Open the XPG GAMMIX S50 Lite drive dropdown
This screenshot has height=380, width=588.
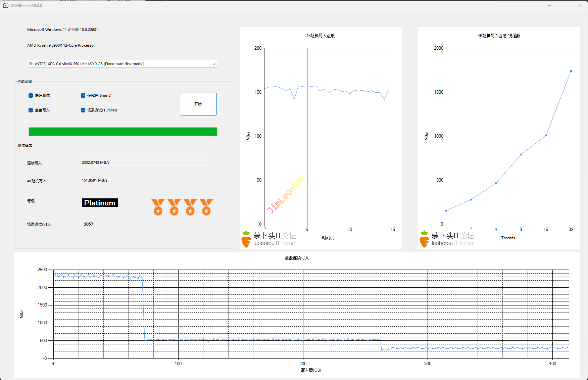122,64
